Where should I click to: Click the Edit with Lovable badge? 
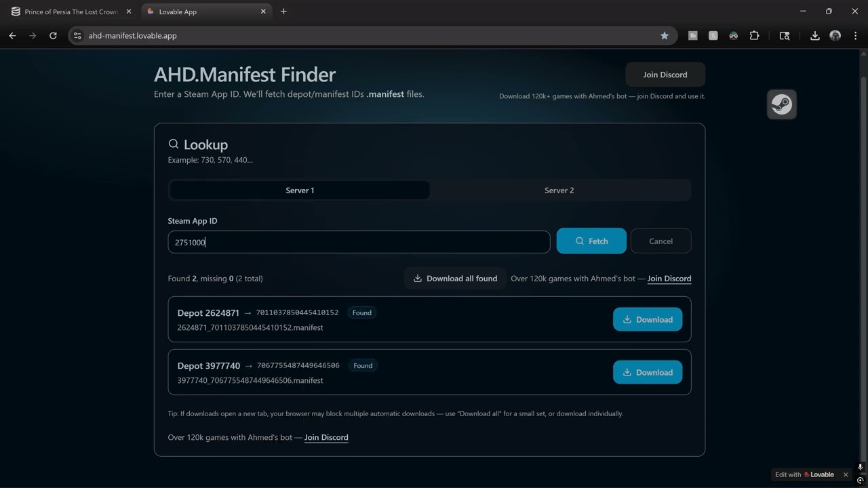[x=805, y=474]
